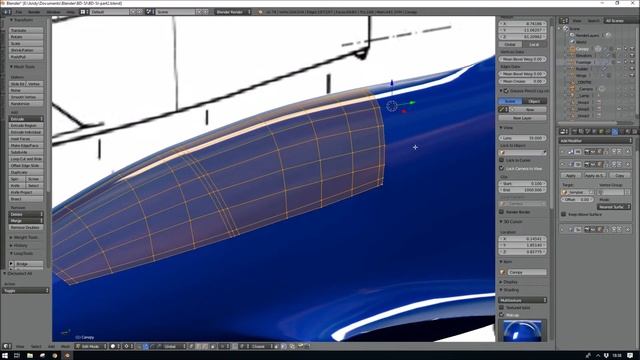Open the Window menu
Viewport: 640px width, 360px height.
[53, 12]
